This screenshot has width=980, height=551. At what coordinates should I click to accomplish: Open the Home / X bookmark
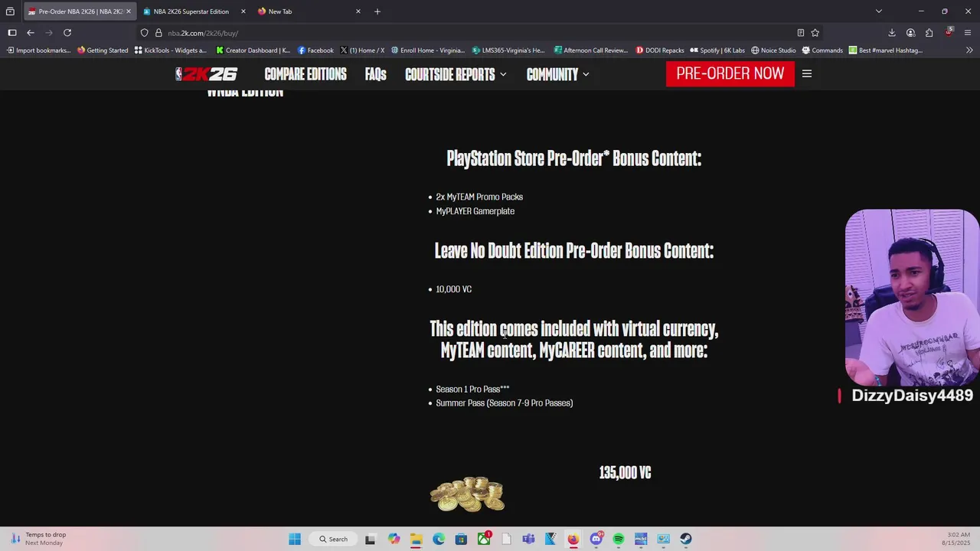pos(362,51)
